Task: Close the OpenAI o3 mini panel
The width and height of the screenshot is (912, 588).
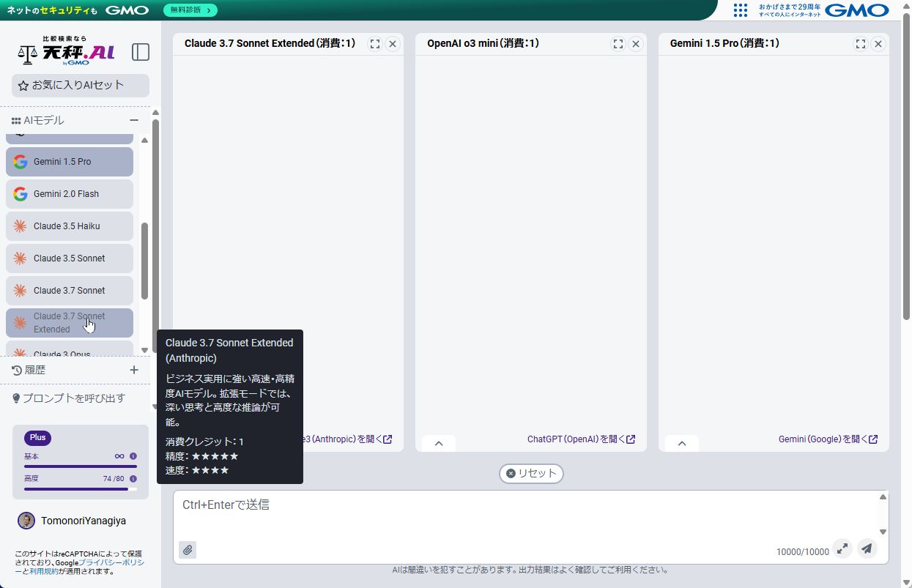Action: click(636, 44)
